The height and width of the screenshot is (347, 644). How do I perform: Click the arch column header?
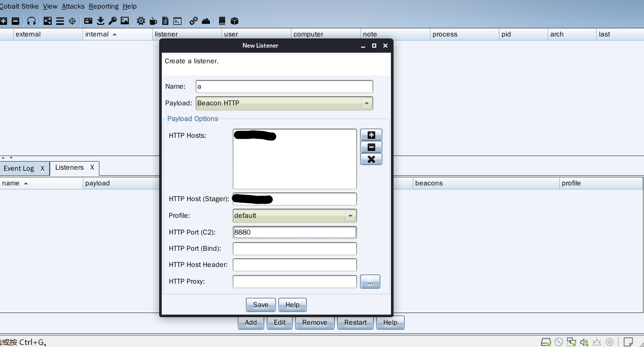[x=572, y=34]
